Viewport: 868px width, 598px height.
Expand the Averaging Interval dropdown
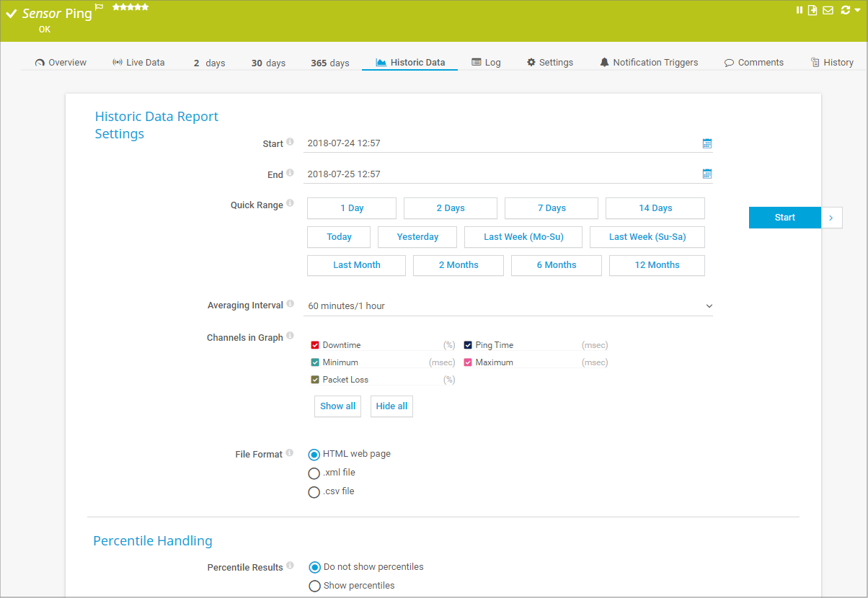click(709, 306)
